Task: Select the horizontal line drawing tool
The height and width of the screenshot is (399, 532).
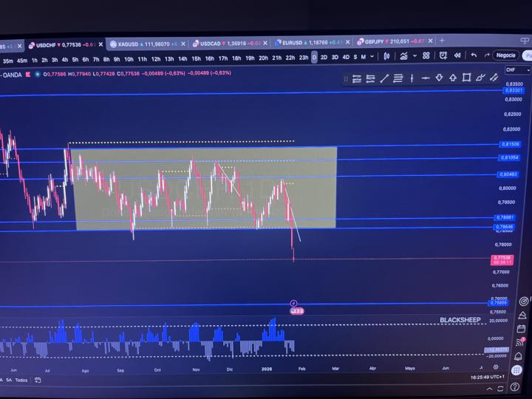Action: coord(425,78)
